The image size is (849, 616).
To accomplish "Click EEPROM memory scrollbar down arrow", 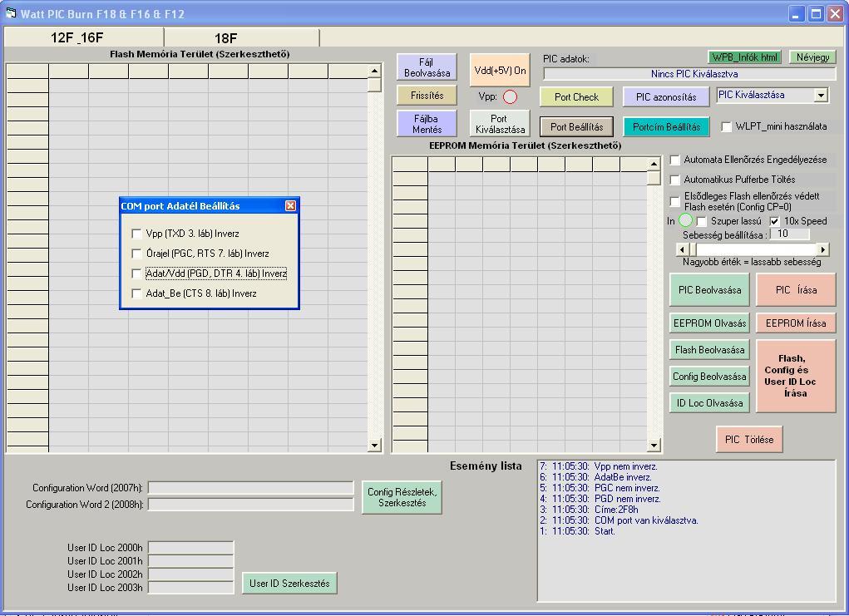I will pos(654,445).
